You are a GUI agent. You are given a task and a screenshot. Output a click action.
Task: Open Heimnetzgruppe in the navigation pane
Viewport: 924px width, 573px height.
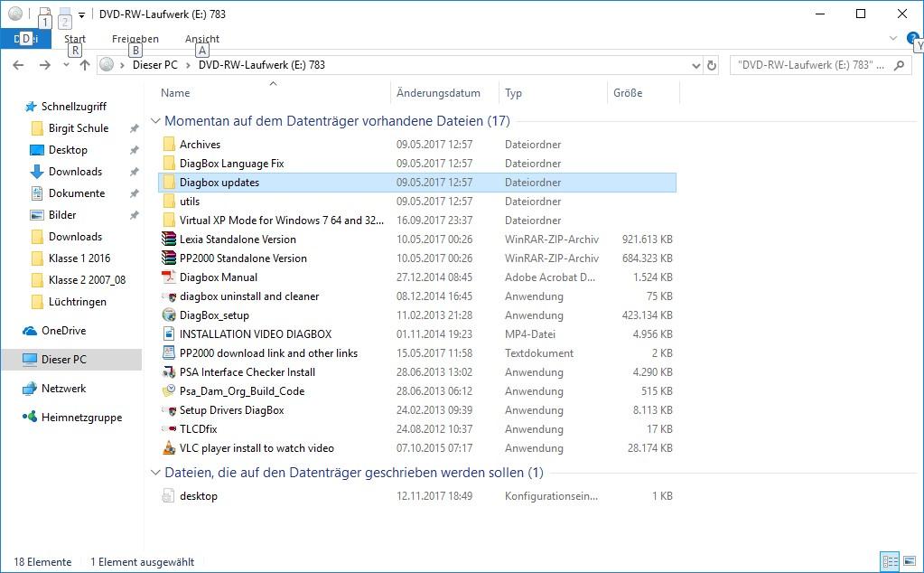pos(81,418)
